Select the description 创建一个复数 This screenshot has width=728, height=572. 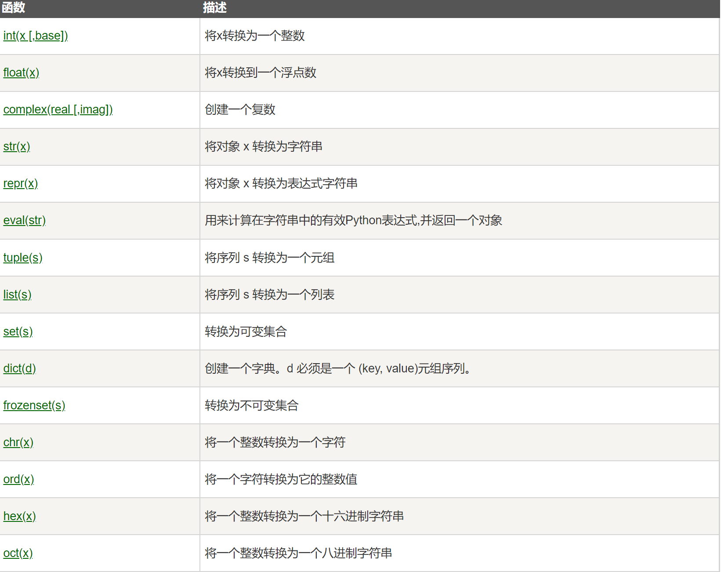click(x=240, y=109)
